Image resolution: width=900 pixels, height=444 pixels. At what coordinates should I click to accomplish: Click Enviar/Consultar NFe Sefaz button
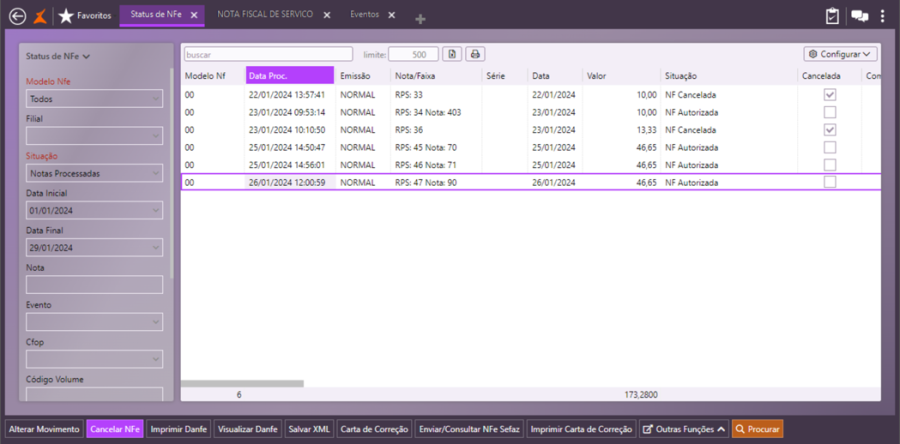470,429
